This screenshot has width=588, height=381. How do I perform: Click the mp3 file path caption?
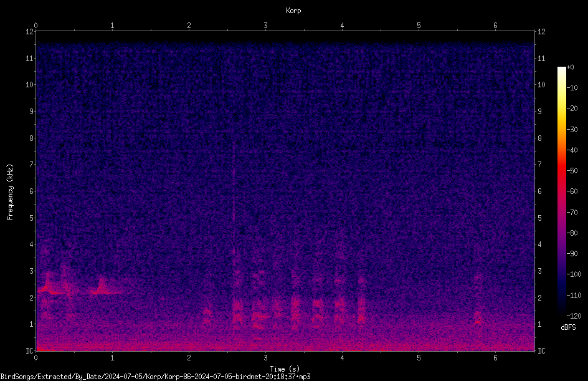pos(155,377)
